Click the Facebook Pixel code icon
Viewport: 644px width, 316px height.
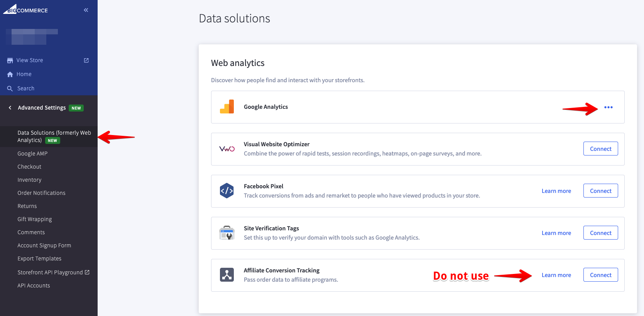tap(227, 191)
